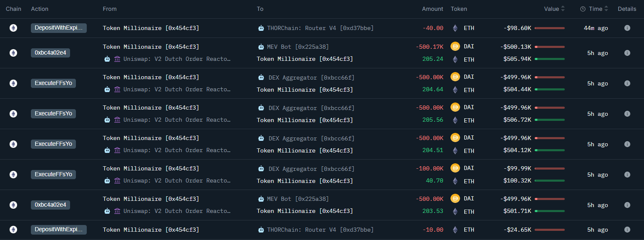Click the 44m ago time cell

[x=596, y=28]
